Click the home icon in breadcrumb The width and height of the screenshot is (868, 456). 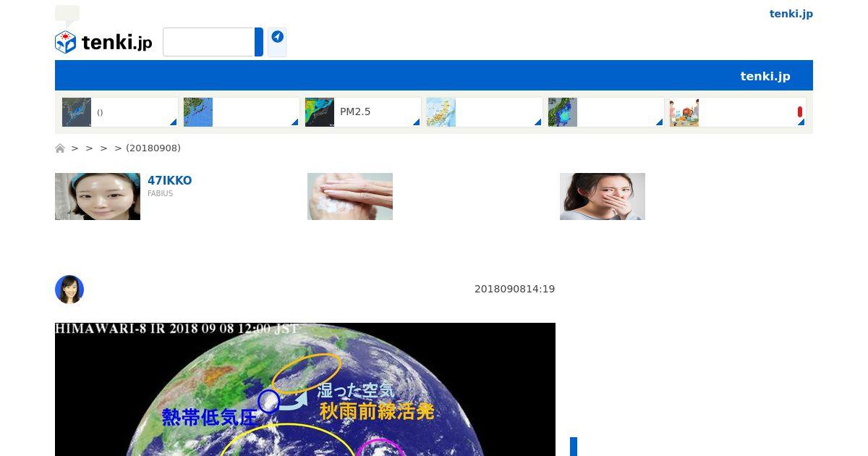[x=60, y=148]
